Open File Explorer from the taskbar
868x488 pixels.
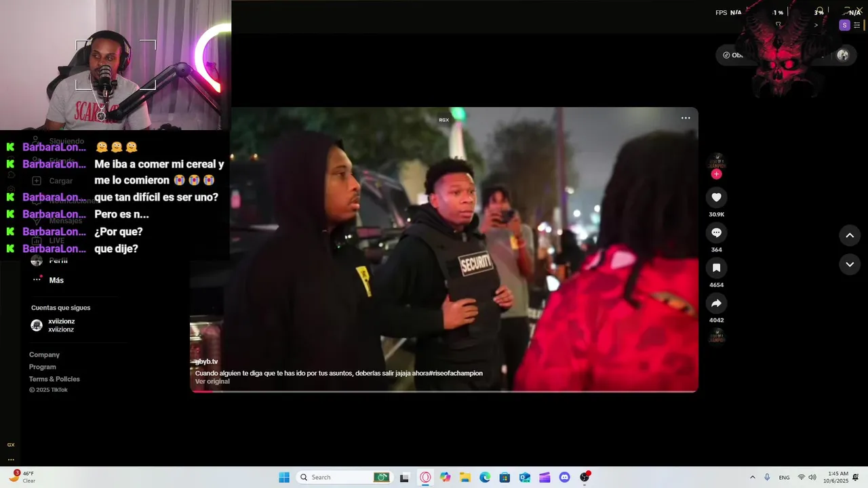pos(465,477)
